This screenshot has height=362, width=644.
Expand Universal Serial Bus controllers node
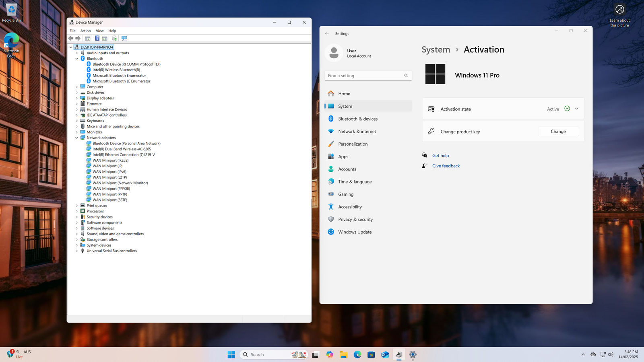77,251
